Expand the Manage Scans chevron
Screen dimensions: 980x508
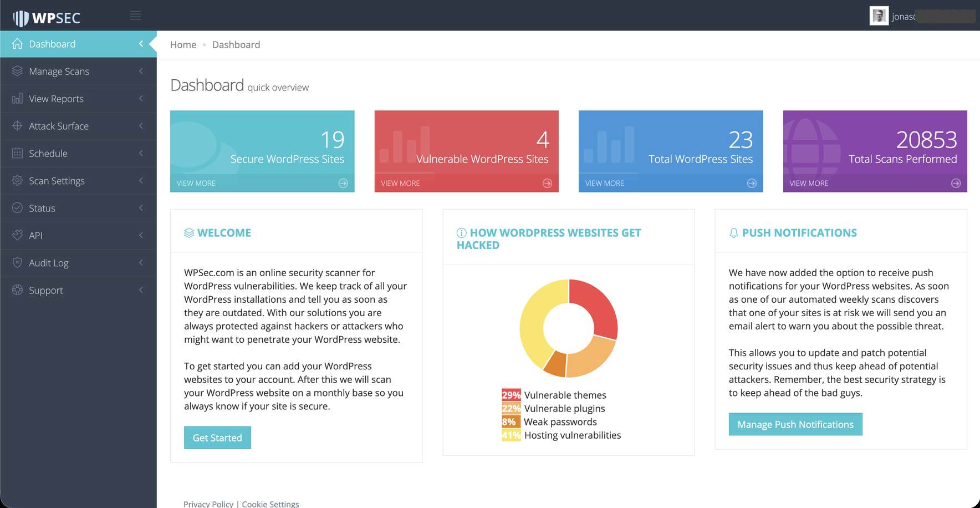click(141, 71)
